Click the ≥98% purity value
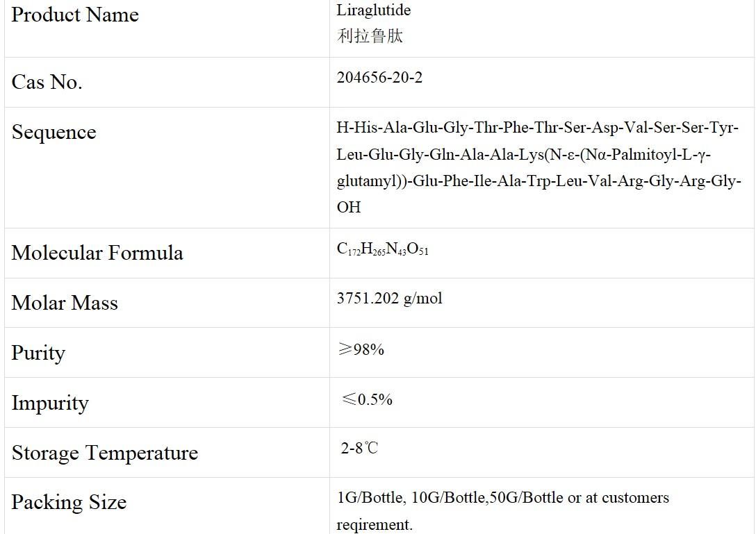This screenshot has height=534, width=756. tap(361, 349)
